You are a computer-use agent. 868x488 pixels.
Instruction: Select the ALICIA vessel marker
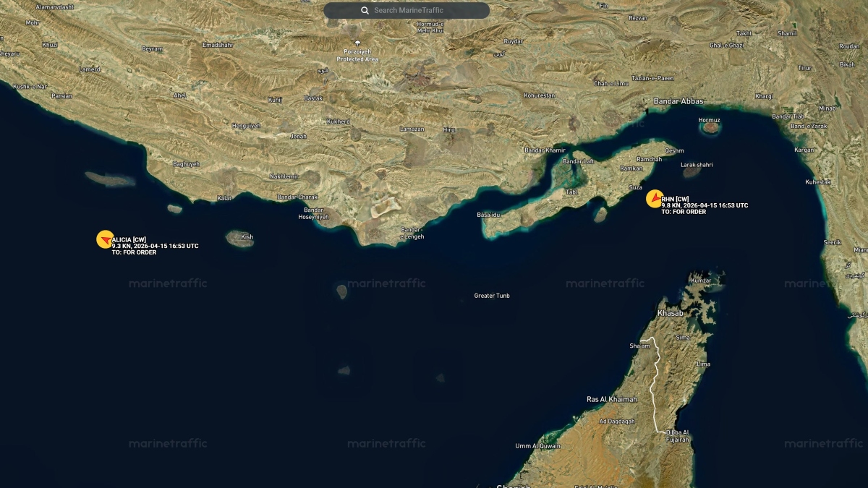click(x=105, y=239)
